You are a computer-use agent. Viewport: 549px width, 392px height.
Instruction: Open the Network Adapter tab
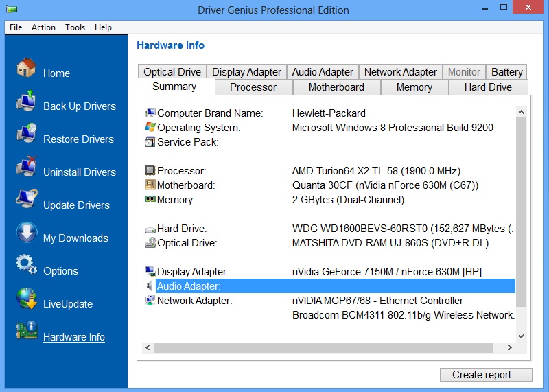pyautogui.click(x=401, y=72)
